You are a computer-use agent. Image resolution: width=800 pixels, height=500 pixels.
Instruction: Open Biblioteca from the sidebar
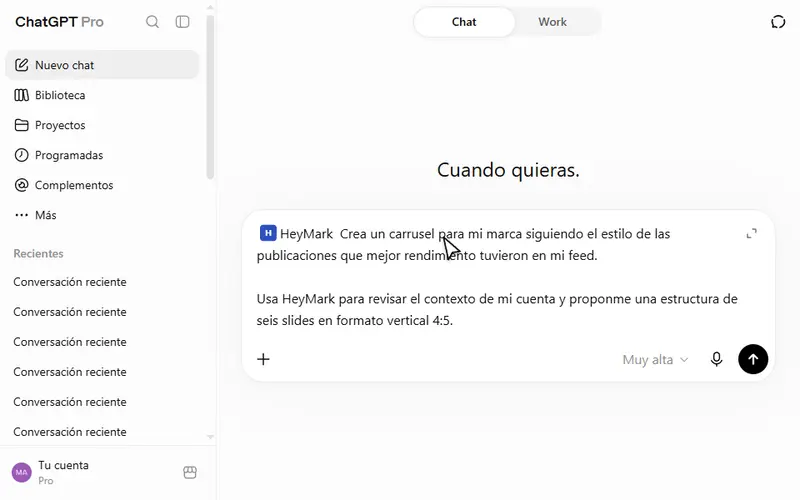point(102,95)
